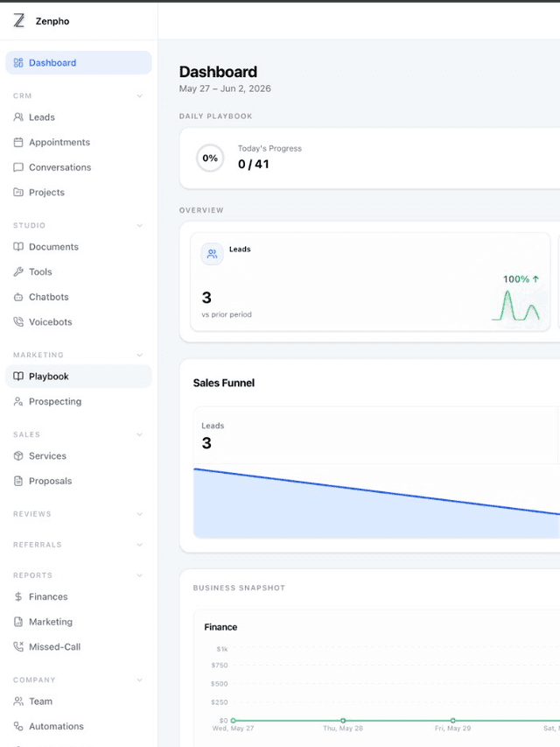
Task: Click the Chatbots robot icon
Action: pos(18,297)
